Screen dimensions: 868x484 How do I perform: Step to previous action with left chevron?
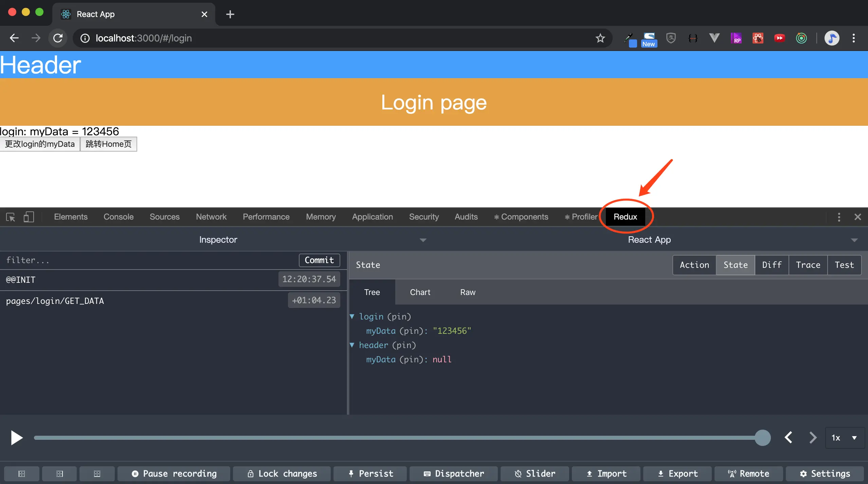pos(789,437)
